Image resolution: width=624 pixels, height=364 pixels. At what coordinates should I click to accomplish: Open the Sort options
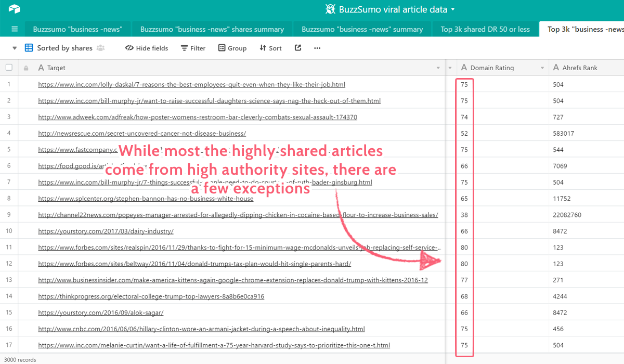coord(270,48)
